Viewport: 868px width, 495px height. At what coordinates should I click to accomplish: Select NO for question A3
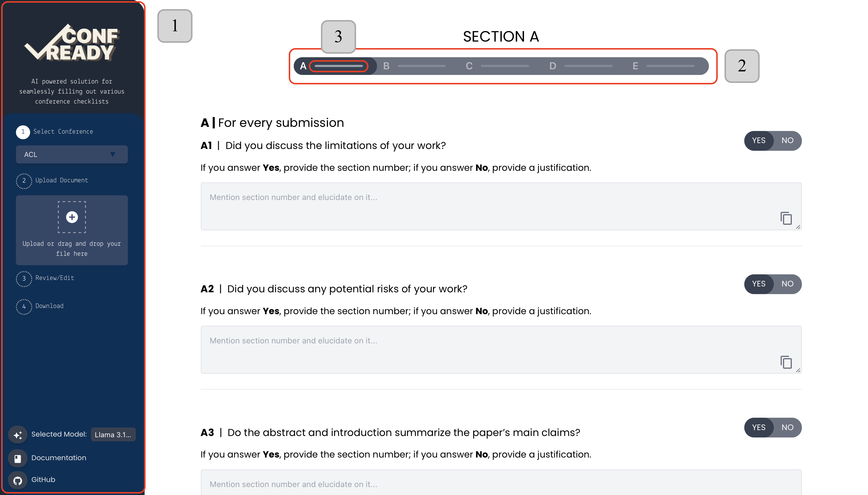pyautogui.click(x=787, y=427)
